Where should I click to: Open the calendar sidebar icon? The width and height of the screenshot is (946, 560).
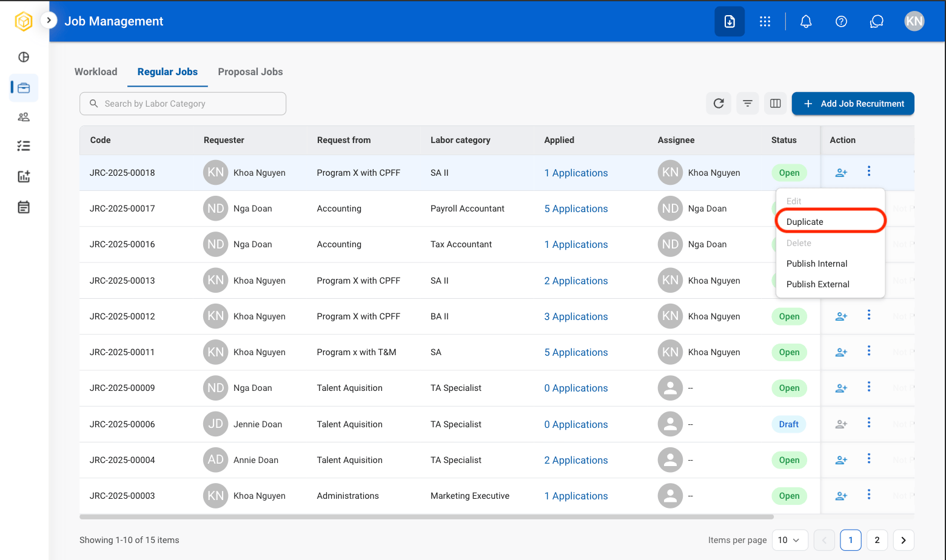pyautogui.click(x=24, y=207)
